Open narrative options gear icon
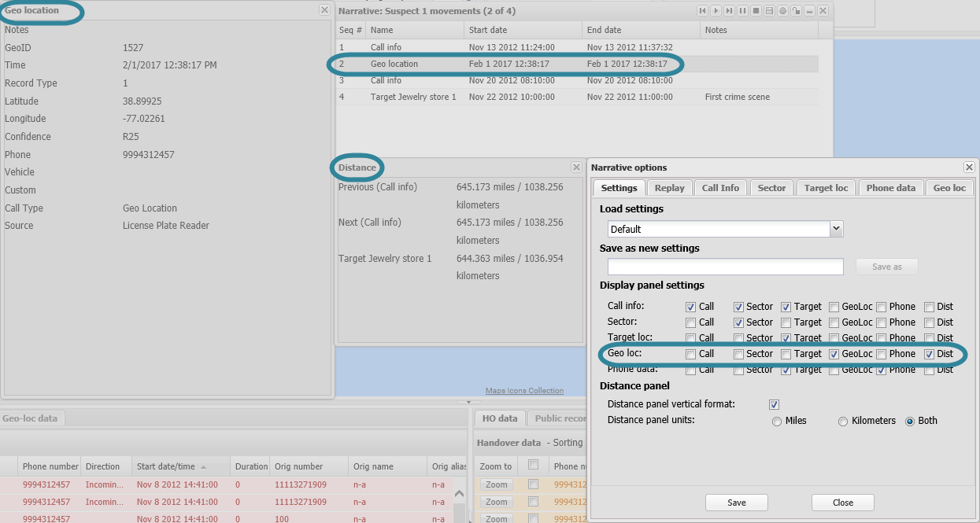The height and width of the screenshot is (523, 980). tap(782, 11)
